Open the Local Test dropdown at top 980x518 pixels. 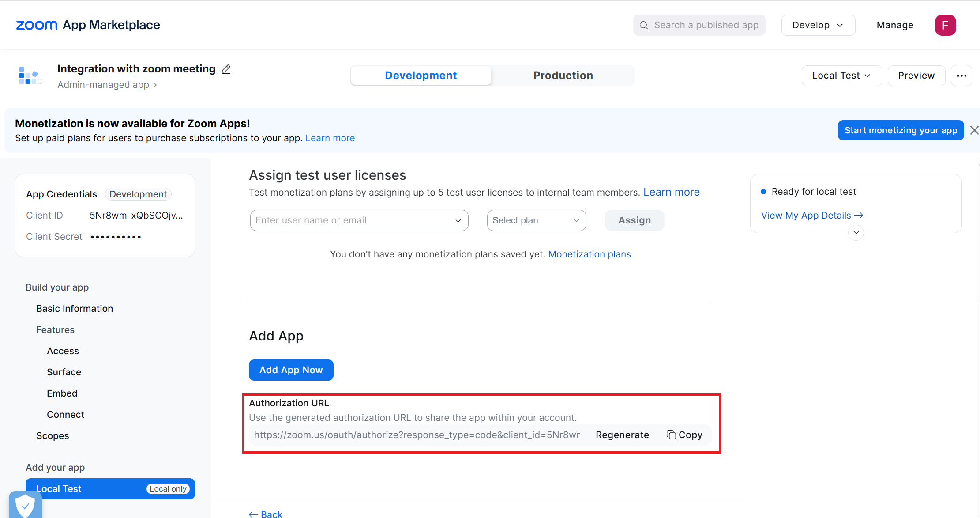pyautogui.click(x=841, y=76)
